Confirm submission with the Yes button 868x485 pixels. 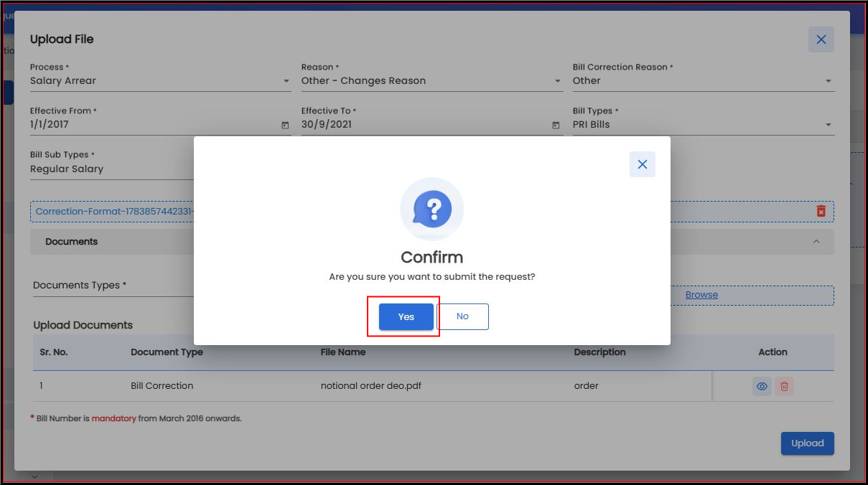point(406,316)
